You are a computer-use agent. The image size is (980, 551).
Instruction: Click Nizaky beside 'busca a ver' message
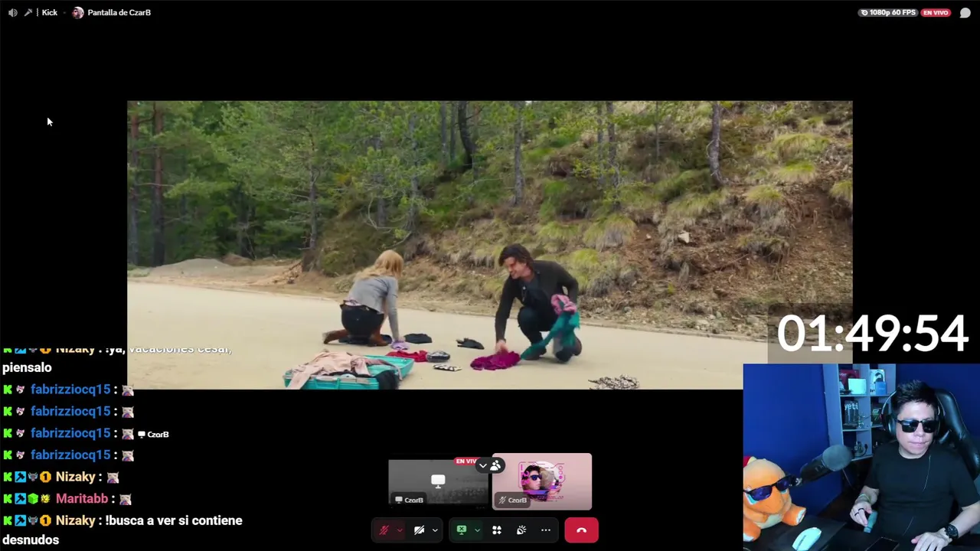point(76,520)
